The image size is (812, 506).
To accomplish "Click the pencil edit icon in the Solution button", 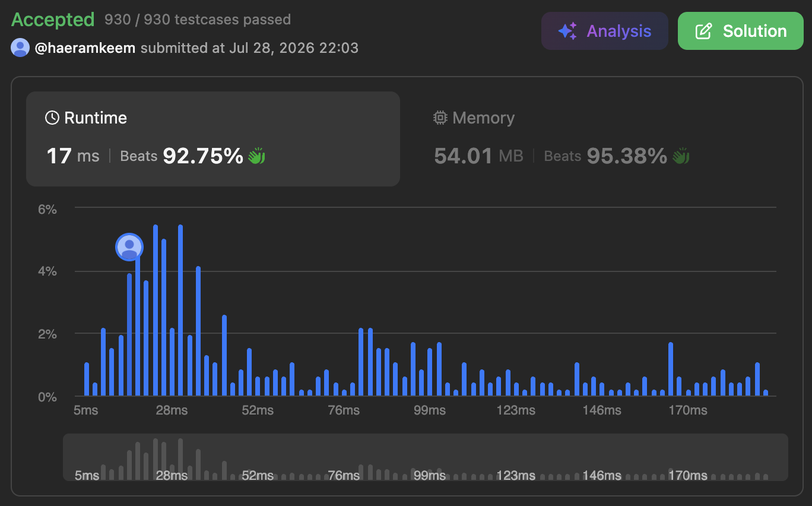I will (x=703, y=31).
